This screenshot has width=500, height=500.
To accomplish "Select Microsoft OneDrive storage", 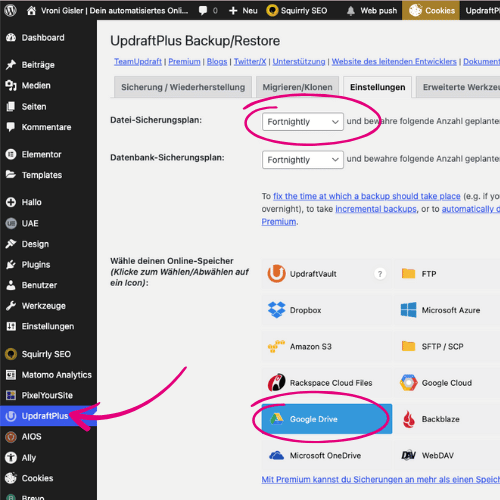I will pos(326,455).
